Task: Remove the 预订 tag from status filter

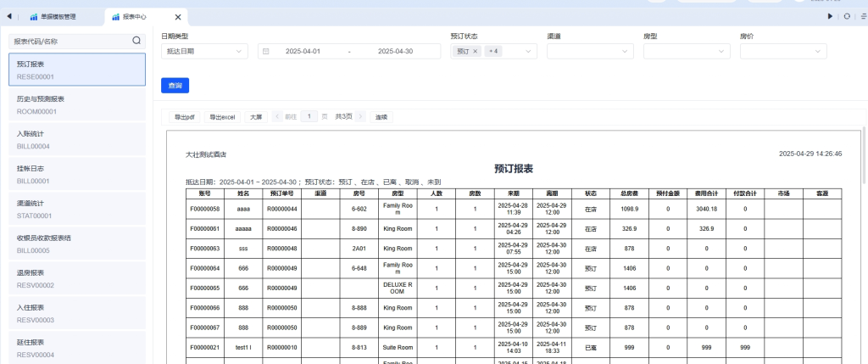Action: click(x=475, y=52)
